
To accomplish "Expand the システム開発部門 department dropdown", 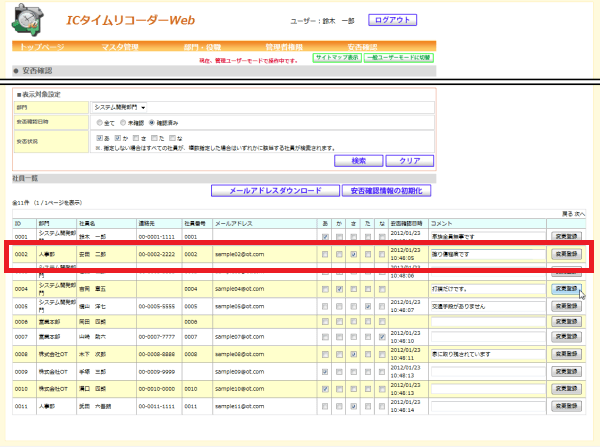I will 120,108.
